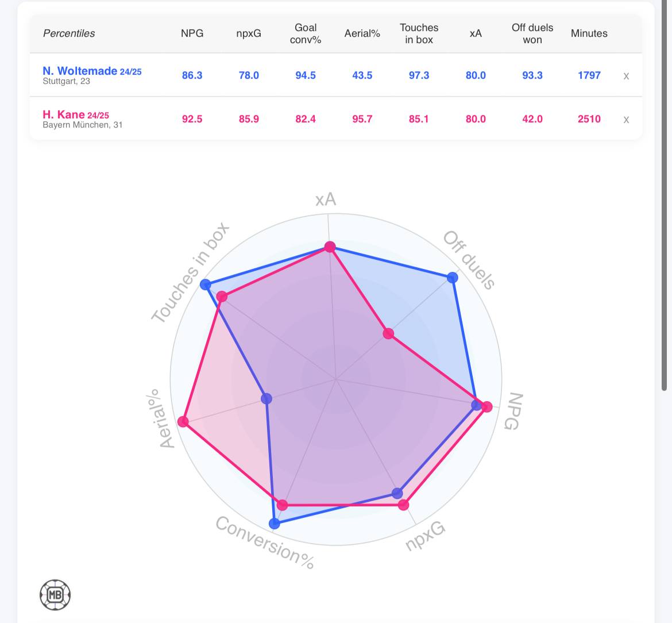Click Kane's pink npxG radar point
The height and width of the screenshot is (623, 672).
(x=403, y=505)
